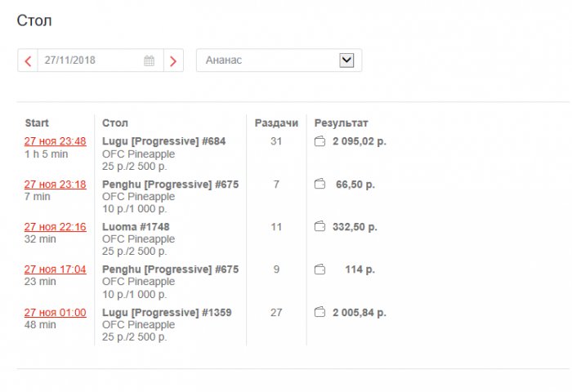Click wallet icon next to 2 095,02 р.

[x=320, y=142]
